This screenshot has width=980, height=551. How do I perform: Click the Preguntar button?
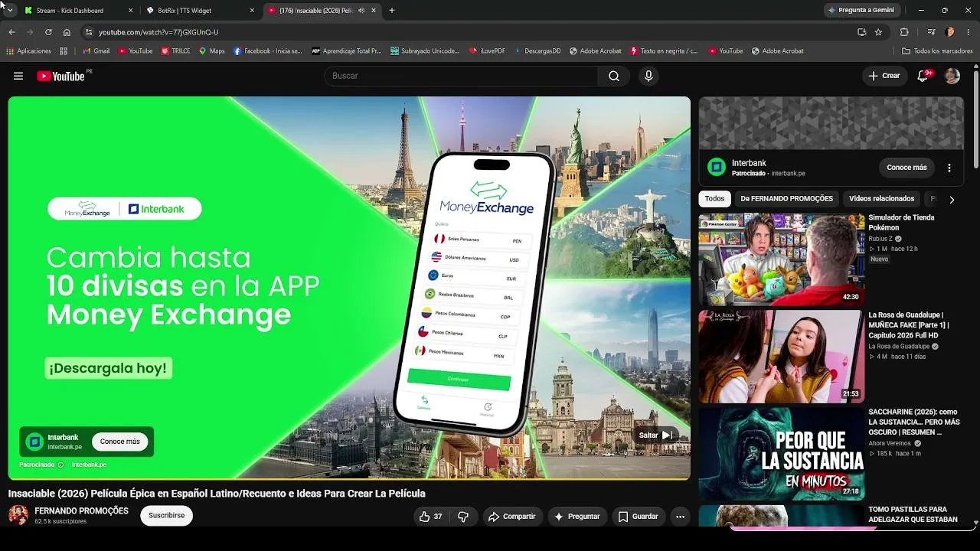[577, 517]
